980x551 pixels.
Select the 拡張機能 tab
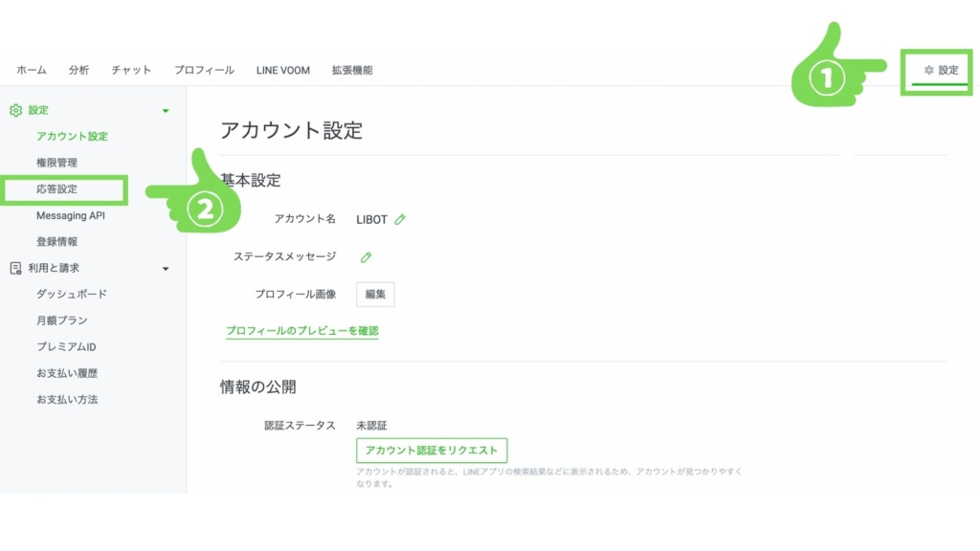352,71
